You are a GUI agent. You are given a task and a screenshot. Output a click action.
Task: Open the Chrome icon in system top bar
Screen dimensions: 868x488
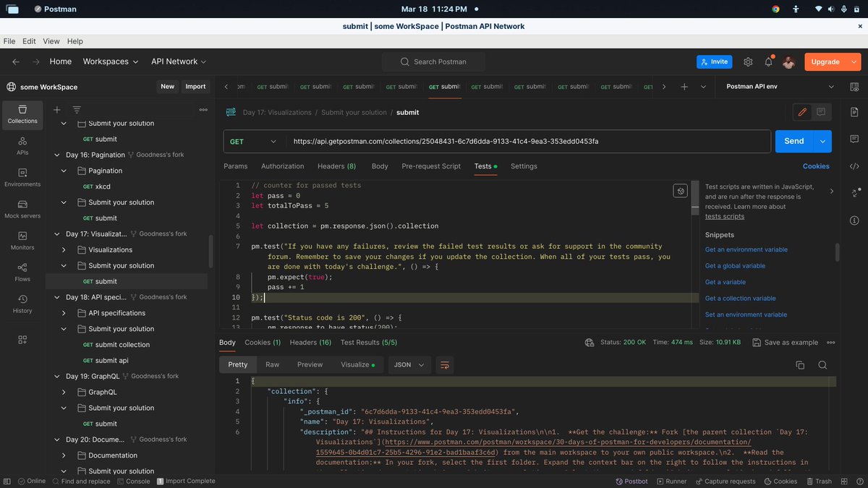[775, 9]
